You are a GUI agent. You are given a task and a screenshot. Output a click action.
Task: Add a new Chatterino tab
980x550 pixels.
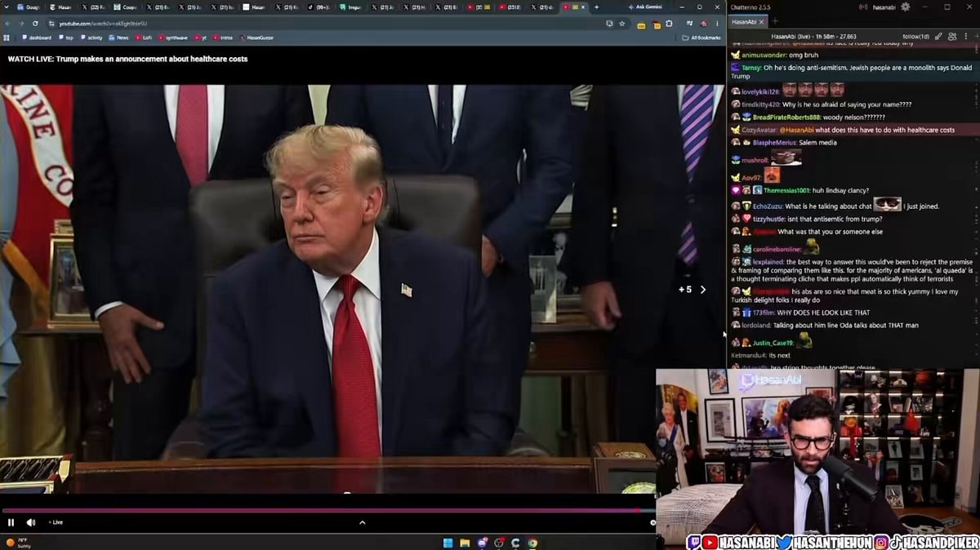(775, 21)
